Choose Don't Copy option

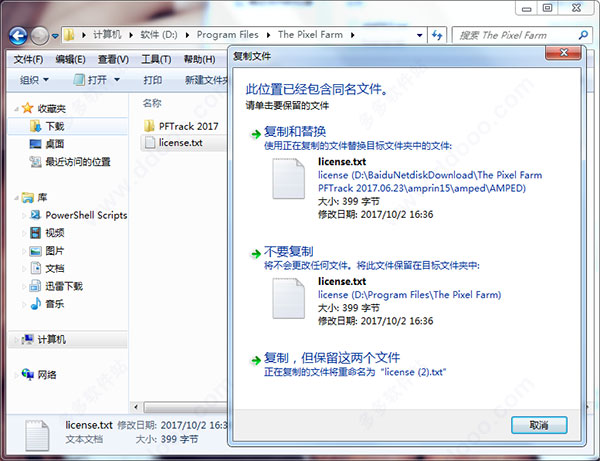pos(288,251)
